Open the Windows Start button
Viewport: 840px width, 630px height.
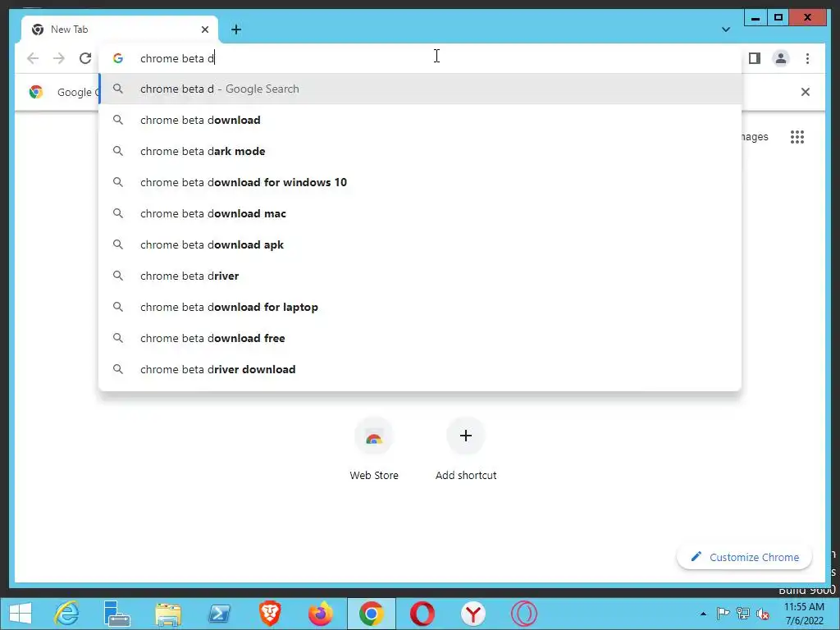coord(21,614)
